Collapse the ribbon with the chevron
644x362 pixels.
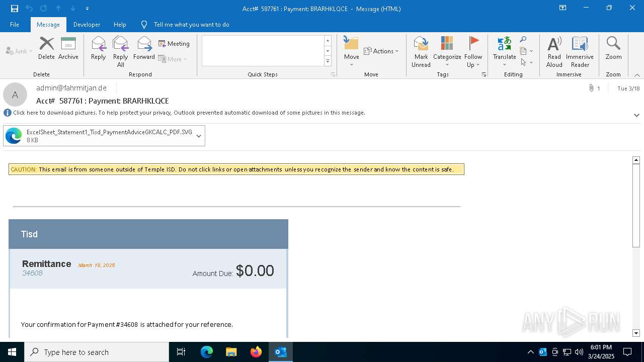coord(637,75)
